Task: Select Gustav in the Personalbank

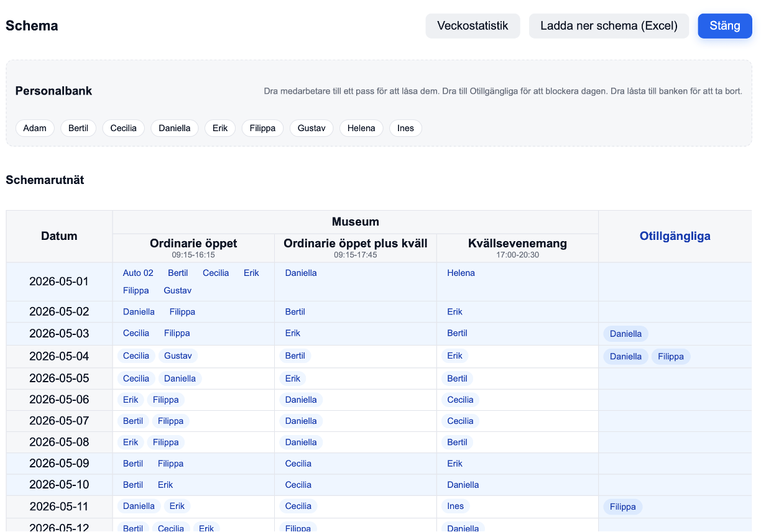Action: (311, 128)
